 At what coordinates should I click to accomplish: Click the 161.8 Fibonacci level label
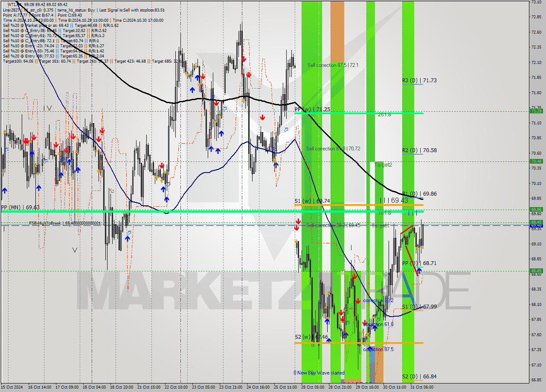(384, 212)
